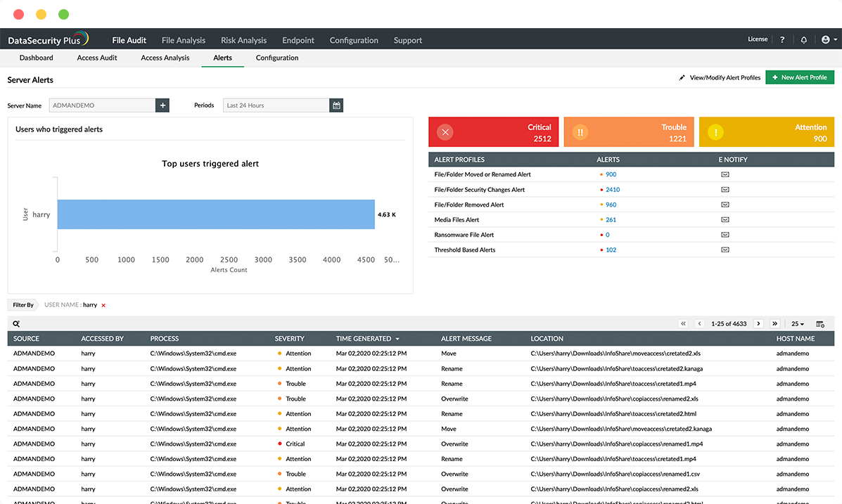Click the add server plus icon
This screenshot has height=504, width=842.
(162, 105)
